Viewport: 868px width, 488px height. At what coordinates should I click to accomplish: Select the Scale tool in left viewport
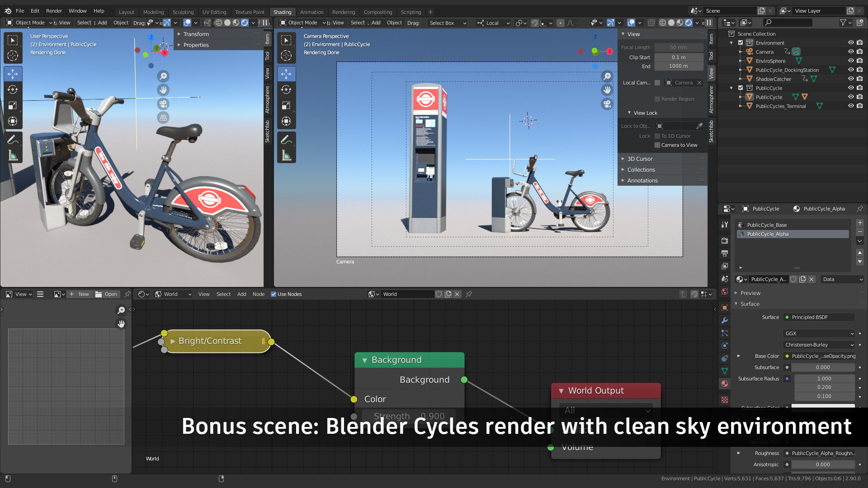click(13, 105)
